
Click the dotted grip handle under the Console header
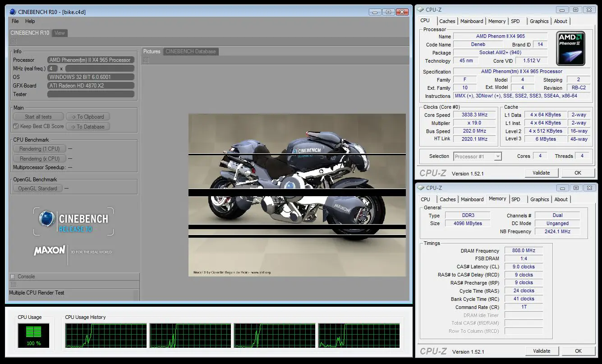point(14,285)
